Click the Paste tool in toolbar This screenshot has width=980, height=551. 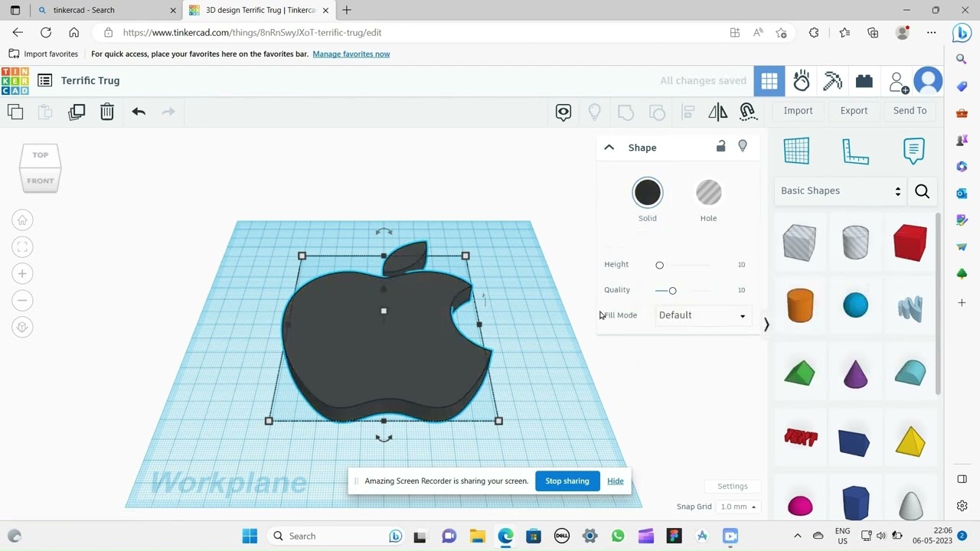pyautogui.click(x=45, y=112)
